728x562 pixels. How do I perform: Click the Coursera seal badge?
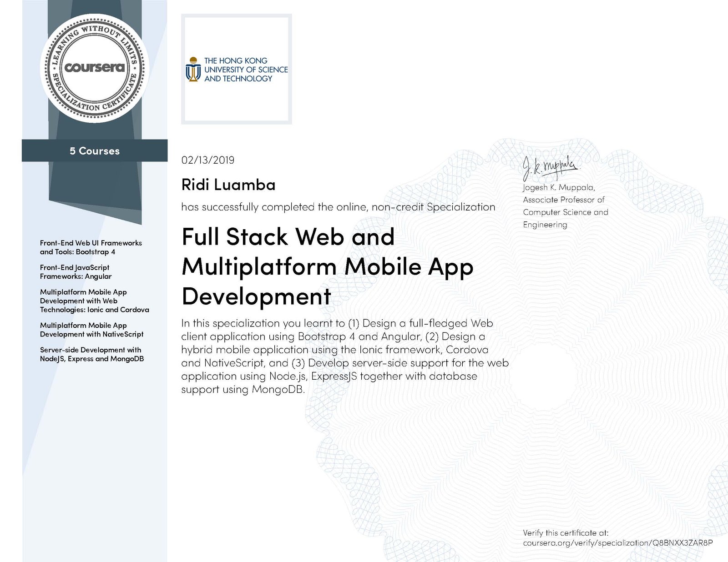click(x=95, y=68)
